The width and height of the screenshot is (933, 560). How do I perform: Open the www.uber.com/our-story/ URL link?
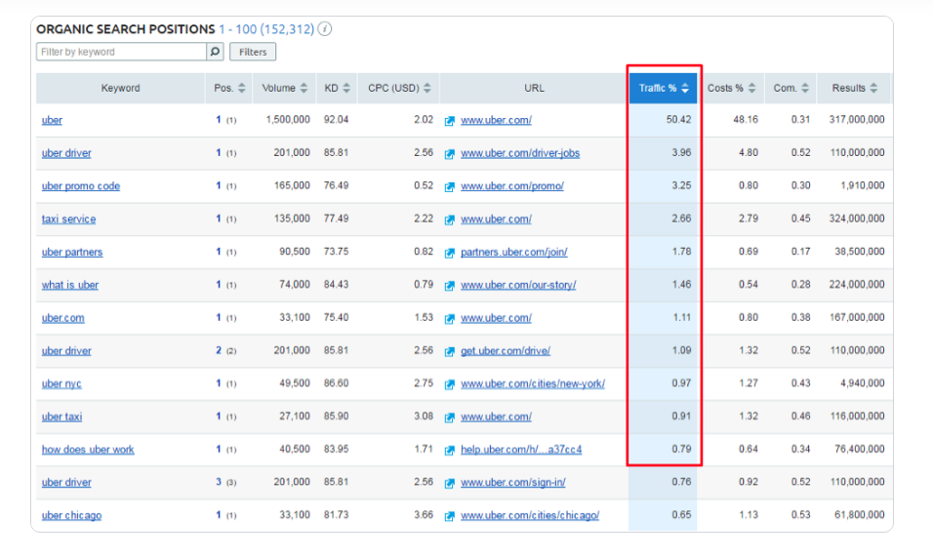(x=518, y=285)
